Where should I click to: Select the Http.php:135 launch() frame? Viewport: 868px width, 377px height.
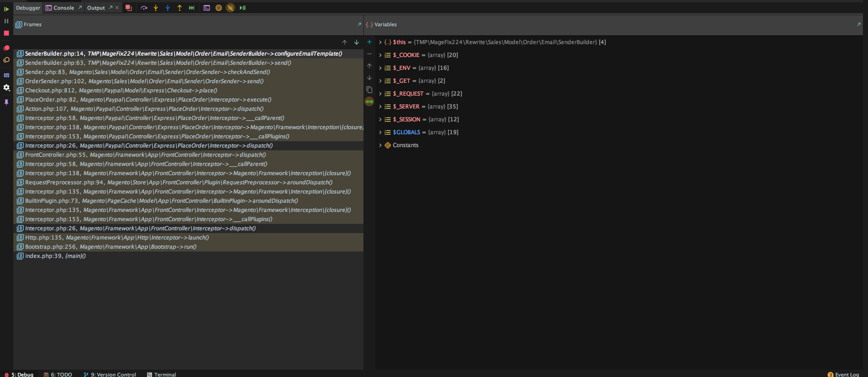pos(188,238)
